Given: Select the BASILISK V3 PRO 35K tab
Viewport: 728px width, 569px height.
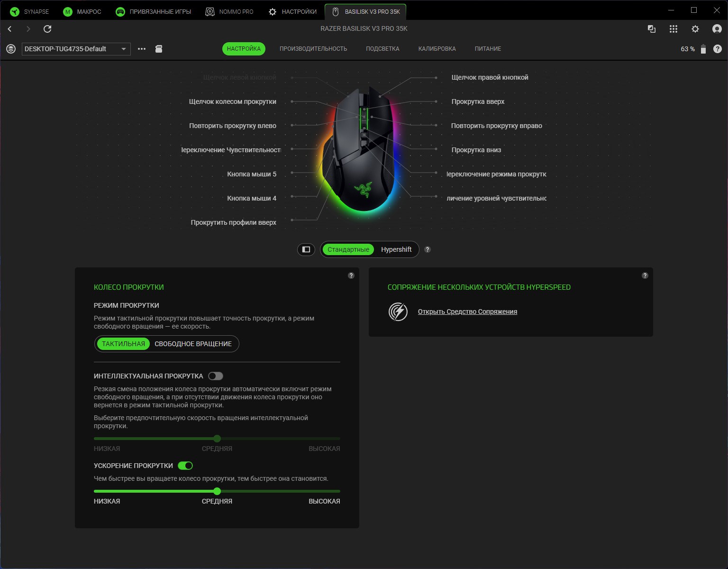Looking at the screenshot, I should coord(365,11).
